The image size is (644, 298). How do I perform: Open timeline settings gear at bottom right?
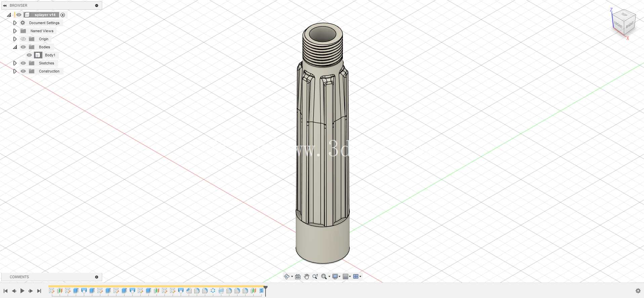pyautogui.click(x=638, y=291)
